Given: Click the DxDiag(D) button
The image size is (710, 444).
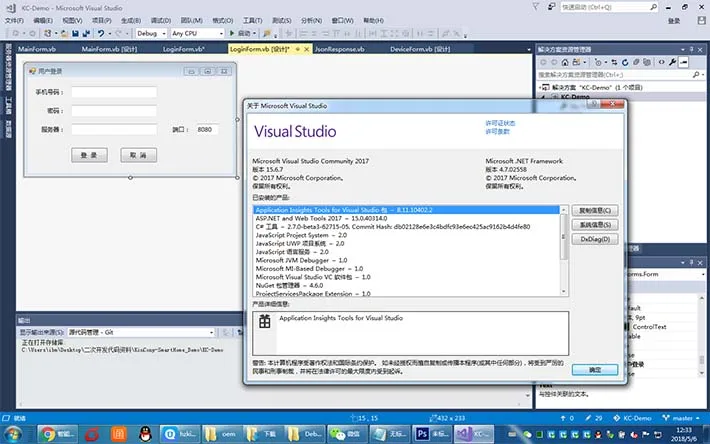Looking at the screenshot, I should [595, 239].
